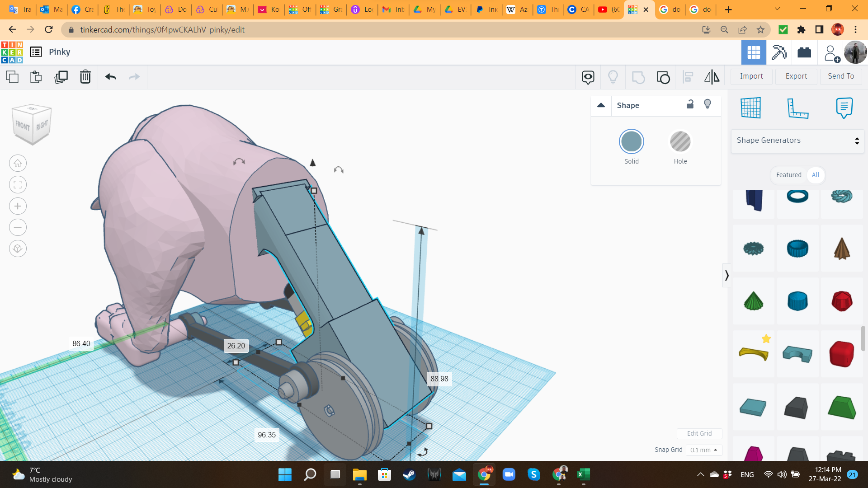Click the Edit Grid button

pos(699,433)
